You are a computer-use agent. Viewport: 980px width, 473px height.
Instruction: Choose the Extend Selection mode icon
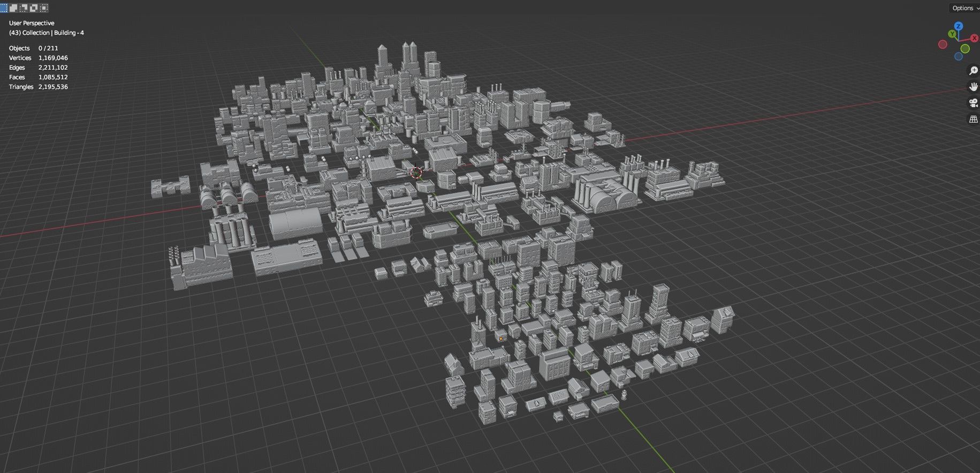[x=14, y=7]
